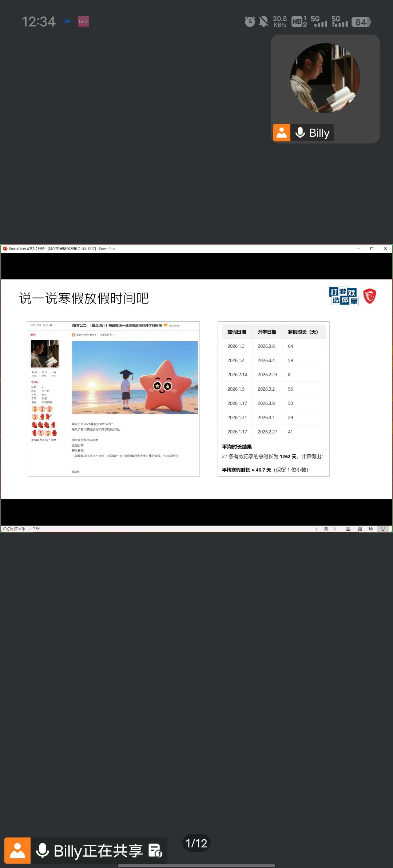
Task: Maximize the shared PowerPoint window
Action: [372, 249]
